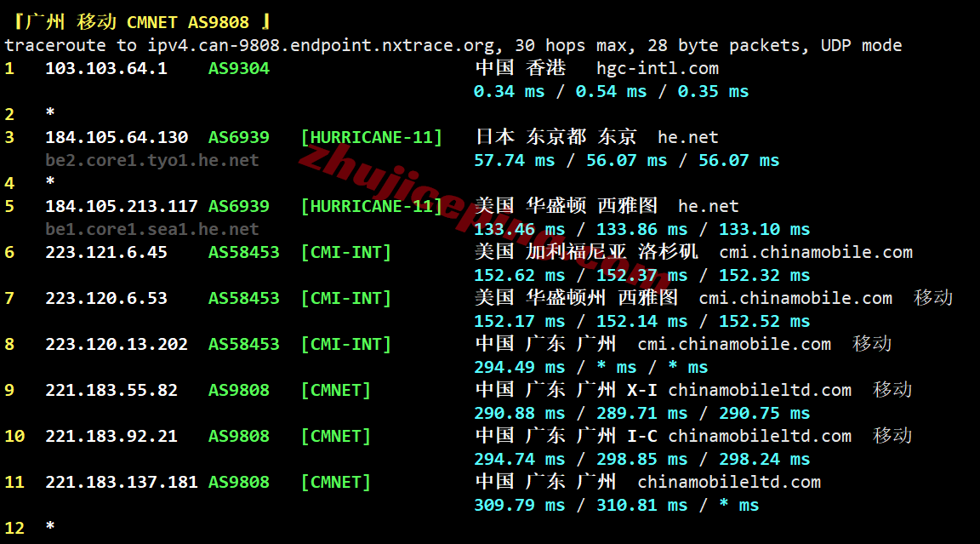Select latency value 0.34 ms
980x544 pixels.
coord(509,91)
